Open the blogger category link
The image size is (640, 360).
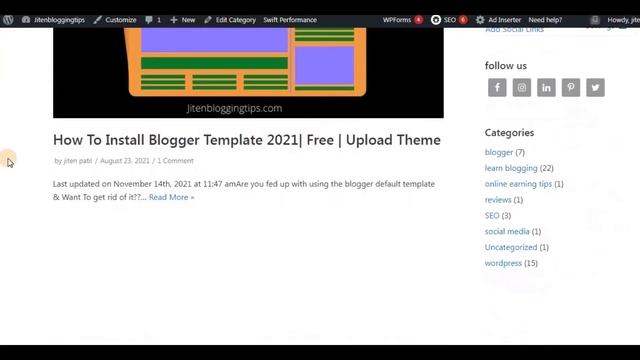pyautogui.click(x=499, y=152)
